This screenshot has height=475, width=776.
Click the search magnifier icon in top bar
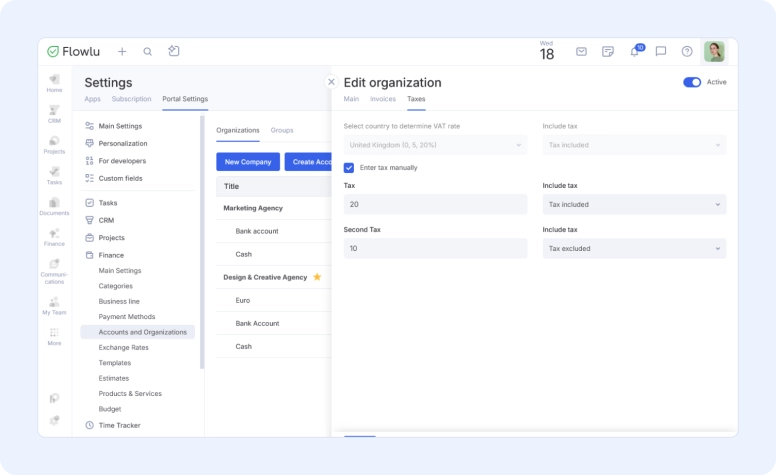(148, 52)
